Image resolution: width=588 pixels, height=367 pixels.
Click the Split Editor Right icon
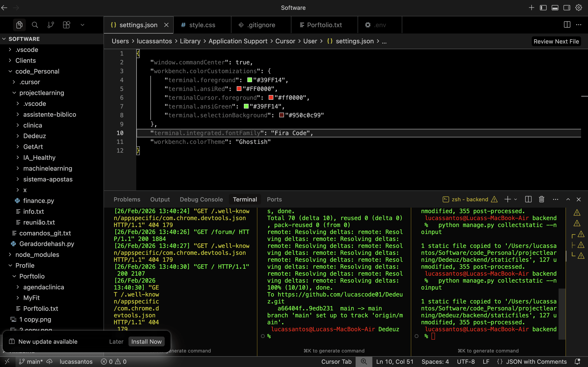tap(567, 25)
